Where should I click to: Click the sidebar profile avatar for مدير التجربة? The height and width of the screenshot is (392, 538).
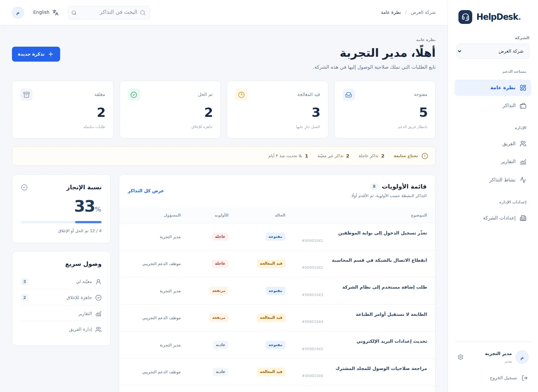coord(522,357)
